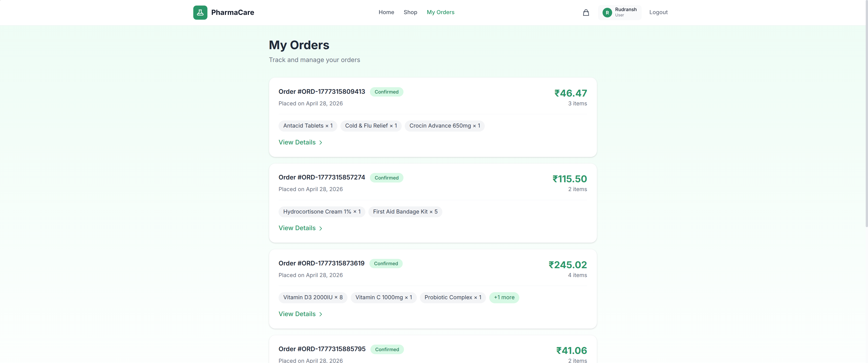
Task: Click the 3 items count label
Action: 577,104
